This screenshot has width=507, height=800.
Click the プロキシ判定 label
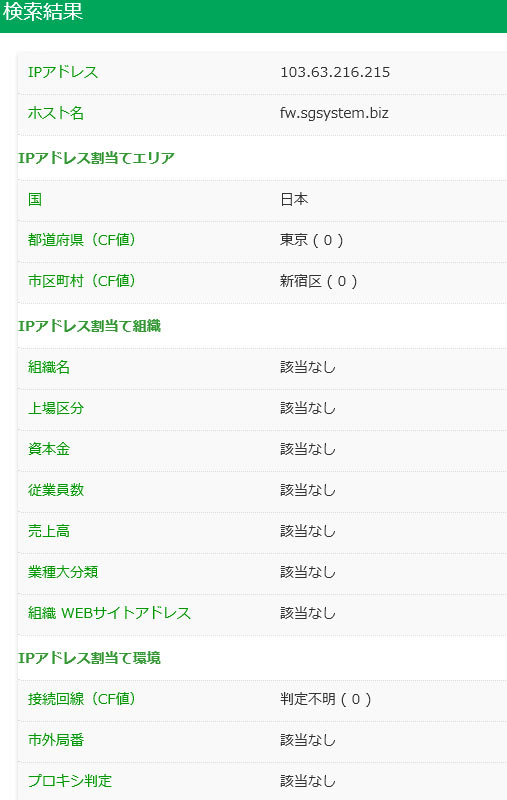pos(70,781)
